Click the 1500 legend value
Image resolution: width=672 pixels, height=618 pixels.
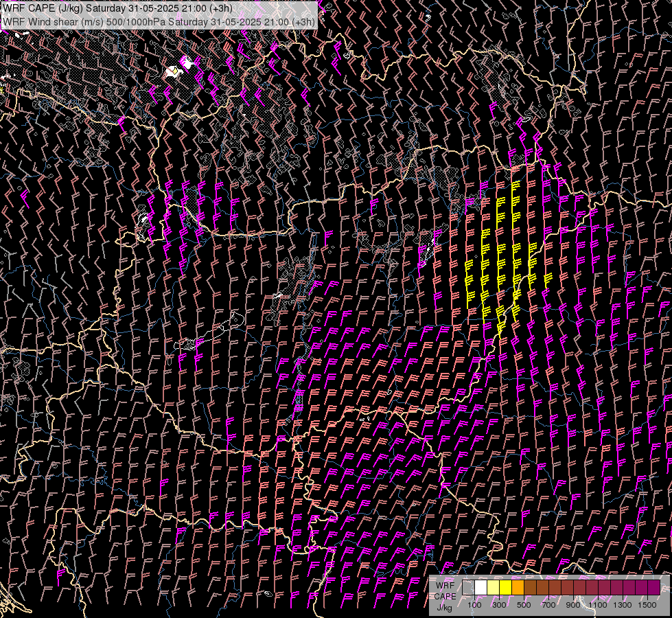(x=647, y=605)
